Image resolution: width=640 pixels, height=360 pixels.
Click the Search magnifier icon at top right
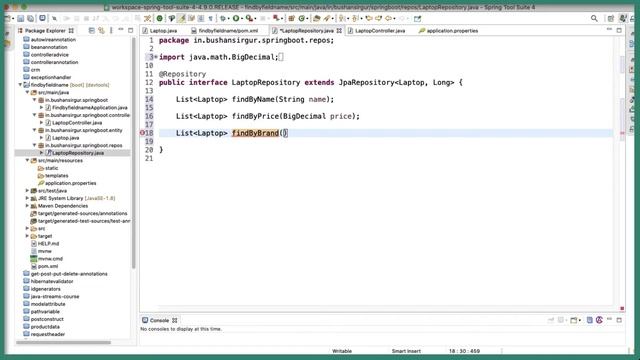[x=594, y=18]
